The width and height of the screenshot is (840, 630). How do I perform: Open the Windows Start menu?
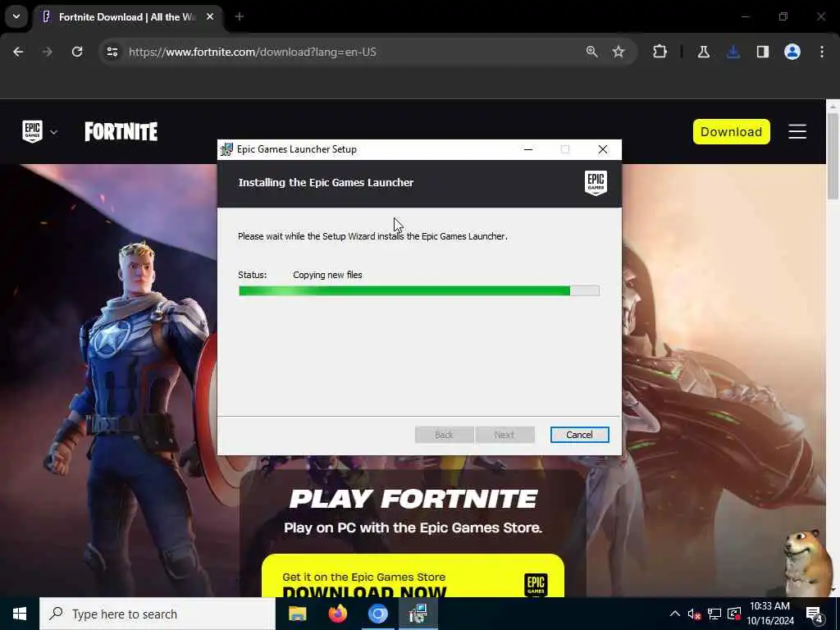pos(20,614)
